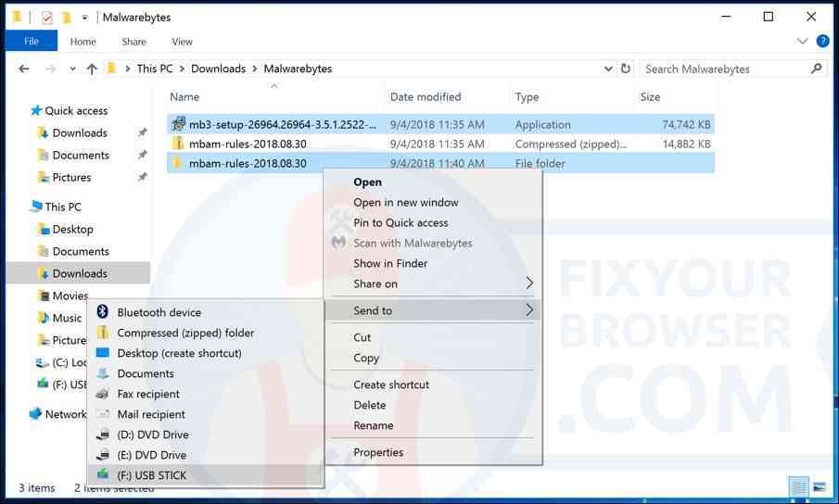This screenshot has height=504, width=839.
Task: Click the zipped mbam-rules archive icon
Action: click(x=178, y=144)
